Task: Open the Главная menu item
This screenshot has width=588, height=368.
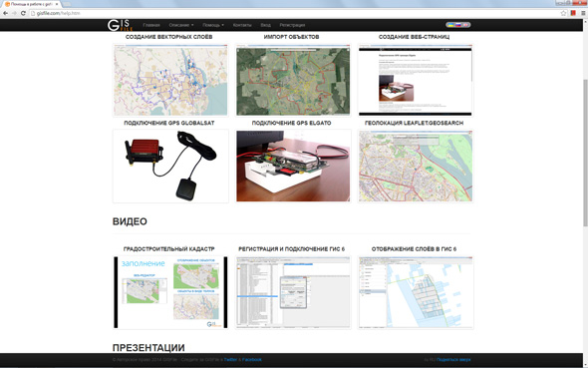Action: (151, 25)
